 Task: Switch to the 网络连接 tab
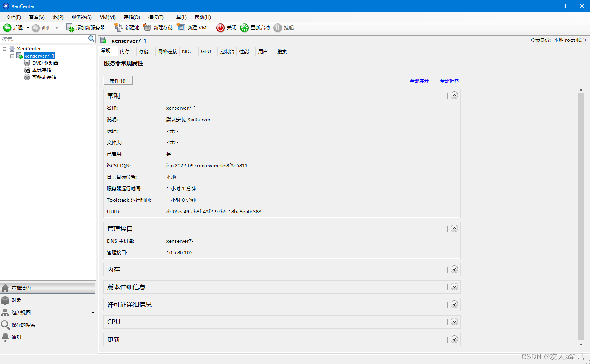[168, 52]
